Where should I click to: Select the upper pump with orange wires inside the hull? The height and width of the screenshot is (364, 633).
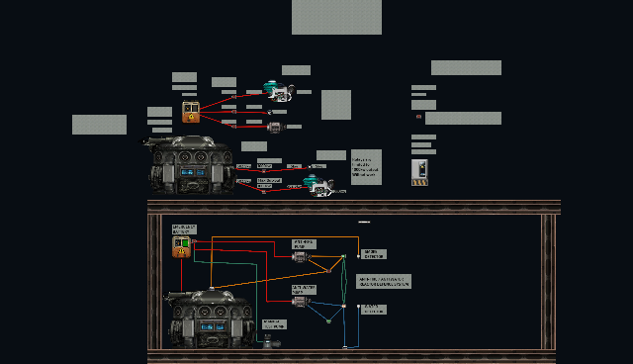coord(300,256)
